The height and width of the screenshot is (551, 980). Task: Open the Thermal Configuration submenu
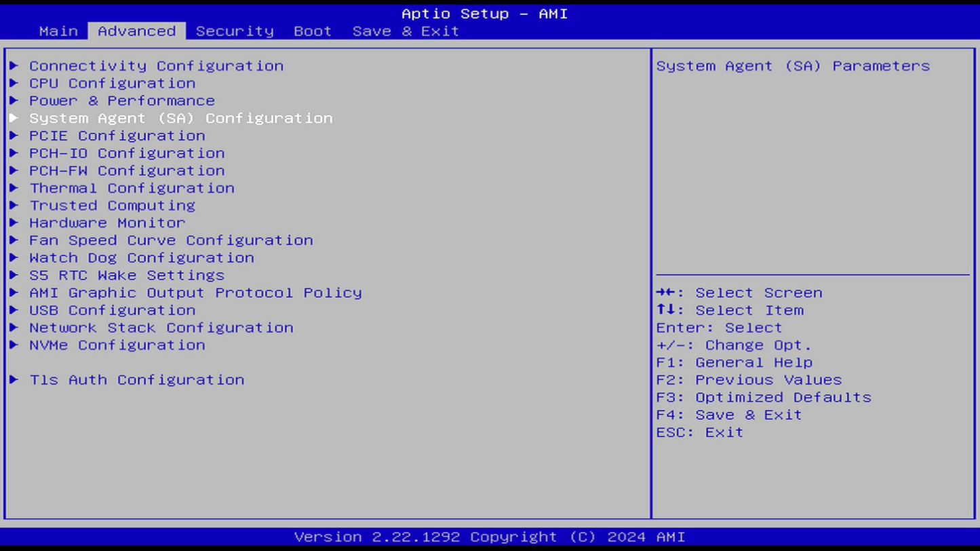coord(132,188)
